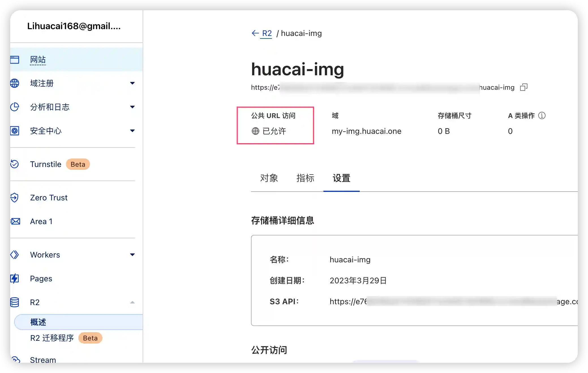Click the back arrow next to R2 breadcrumb

pos(255,33)
